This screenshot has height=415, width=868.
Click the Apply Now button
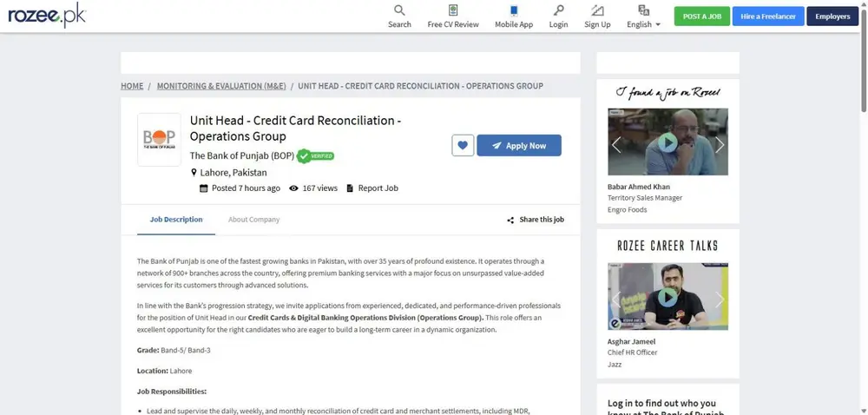[519, 146]
